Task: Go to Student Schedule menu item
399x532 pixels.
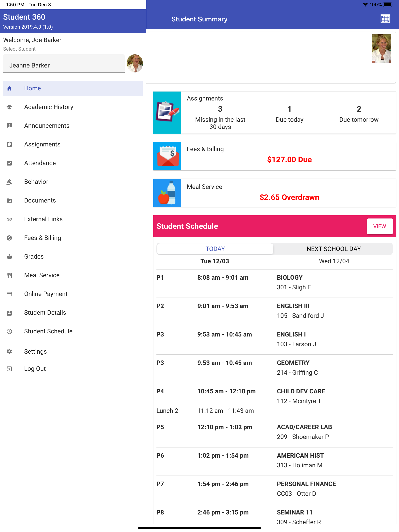Action: [x=48, y=331]
